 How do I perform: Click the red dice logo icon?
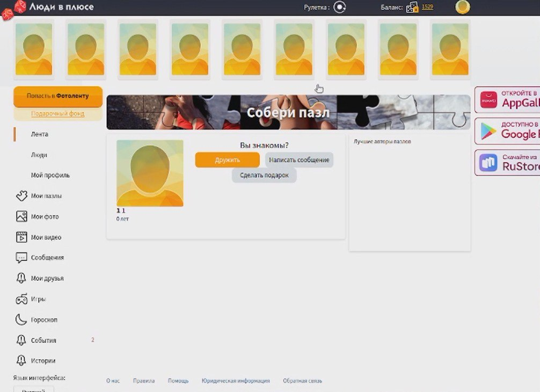coord(14,10)
